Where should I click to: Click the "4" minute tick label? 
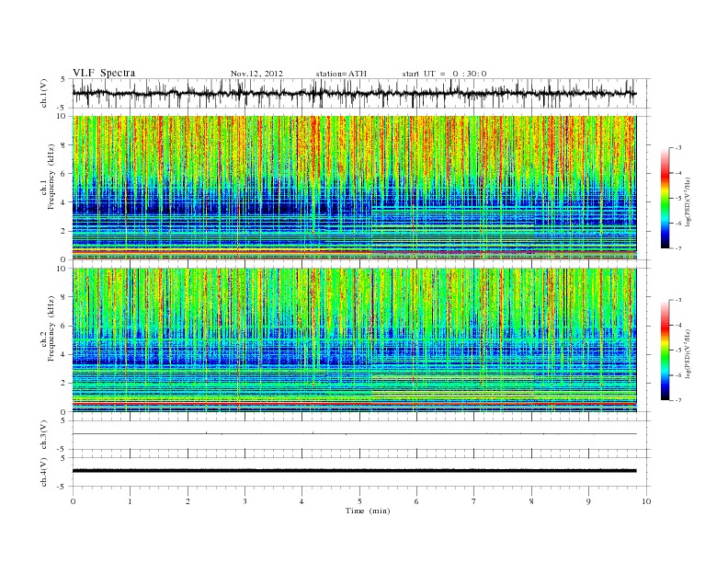[301, 501]
